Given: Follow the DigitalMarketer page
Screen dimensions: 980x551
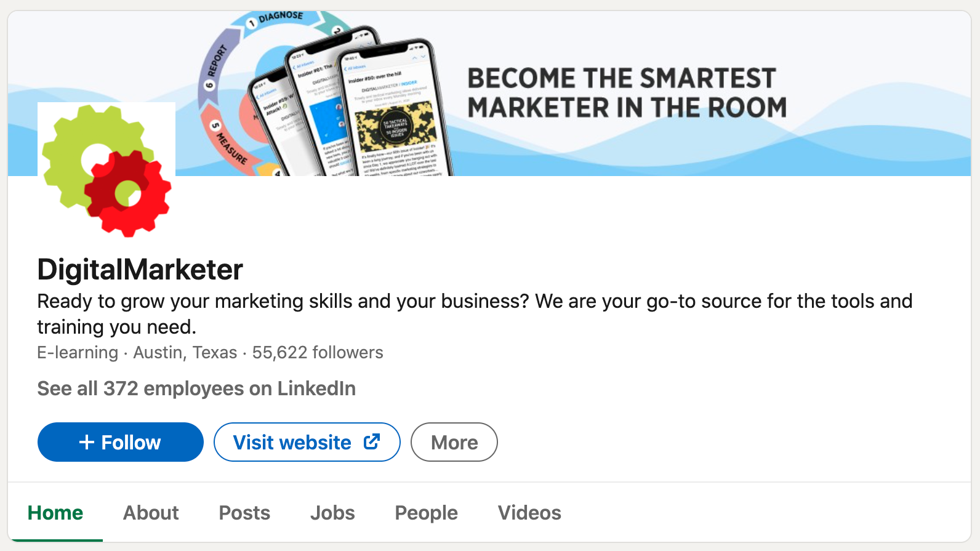Looking at the screenshot, I should 121,442.
